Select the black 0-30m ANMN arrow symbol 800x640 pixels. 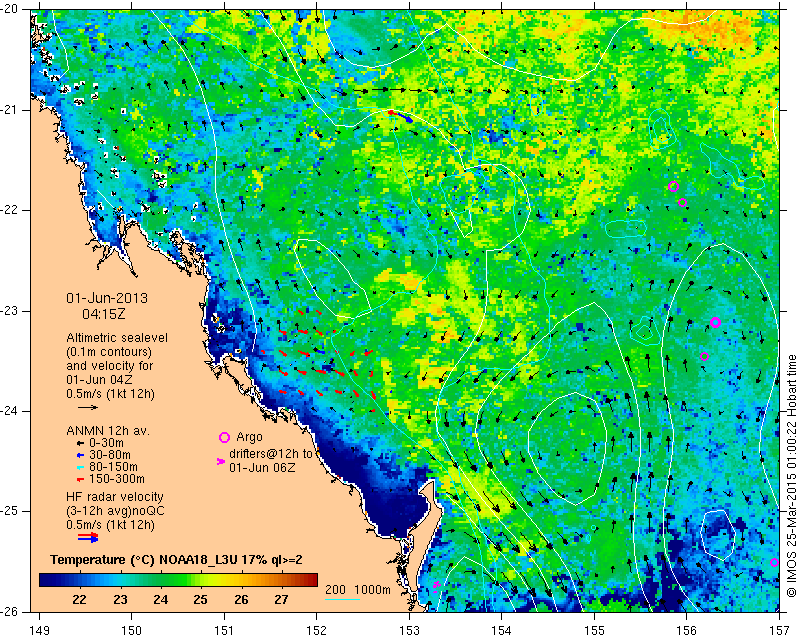click(80, 444)
